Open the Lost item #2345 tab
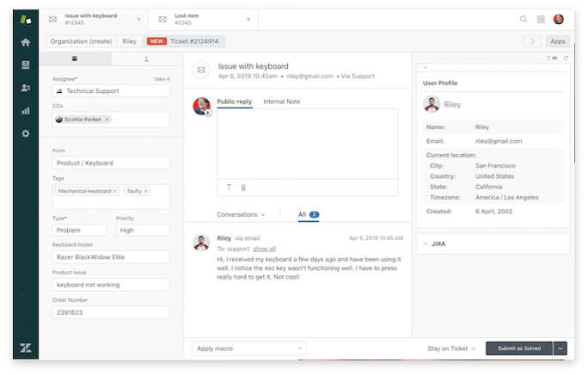 (203, 19)
